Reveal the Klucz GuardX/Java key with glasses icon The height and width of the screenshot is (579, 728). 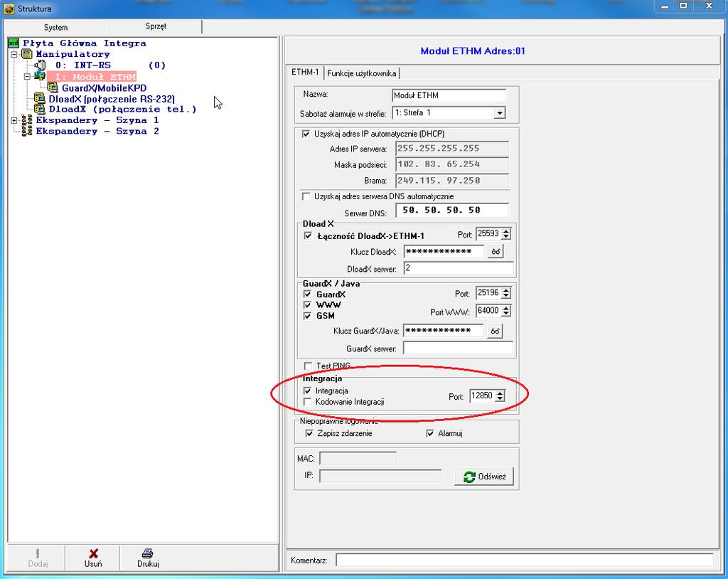pyautogui.click(x=495, y=331)
